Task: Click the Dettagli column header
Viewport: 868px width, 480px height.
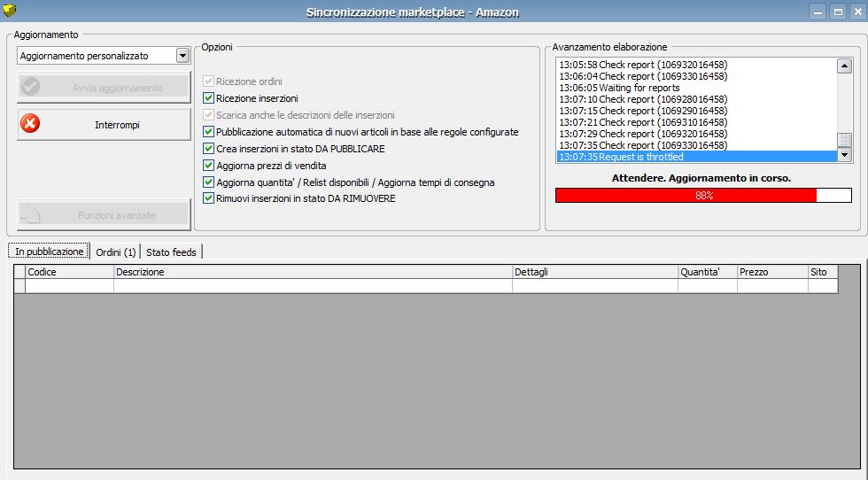Action: click(x=595, y=272)
